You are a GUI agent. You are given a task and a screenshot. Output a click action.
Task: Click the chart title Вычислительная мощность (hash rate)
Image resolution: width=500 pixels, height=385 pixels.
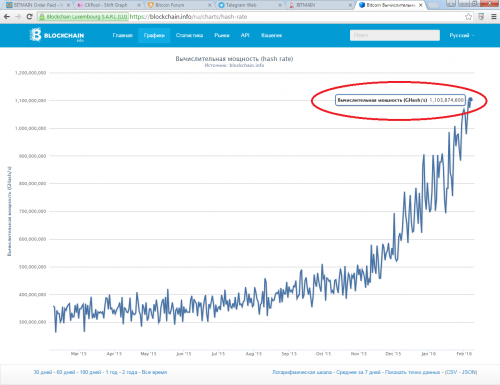pos(234,59)
